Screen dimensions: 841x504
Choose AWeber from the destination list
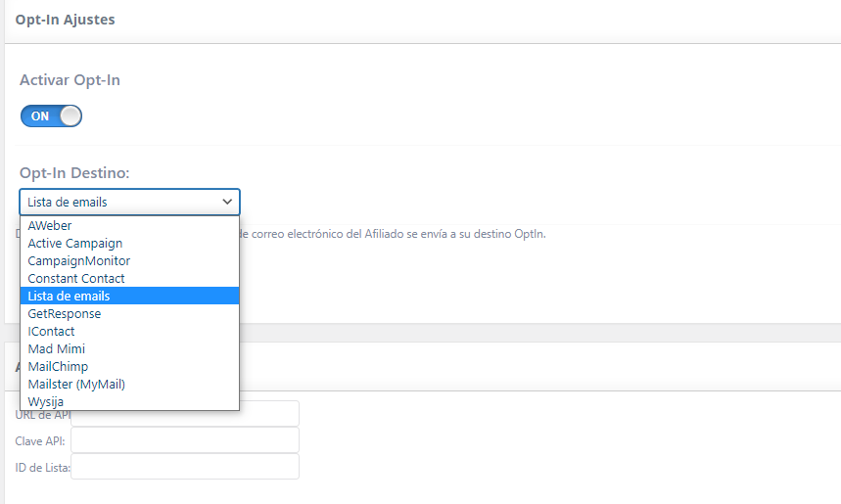pos(129,226)
